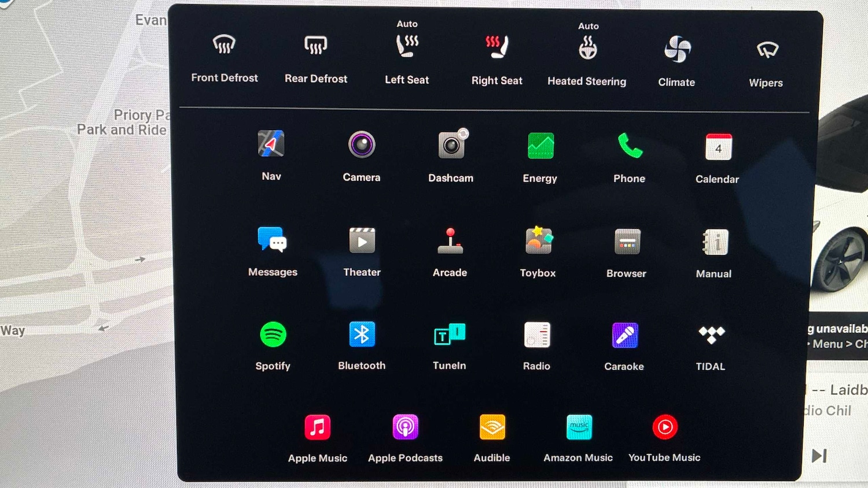Screen dimensions: 868x488
Task: Turn off the Right Seat heater
Action: tap(496, 47)
